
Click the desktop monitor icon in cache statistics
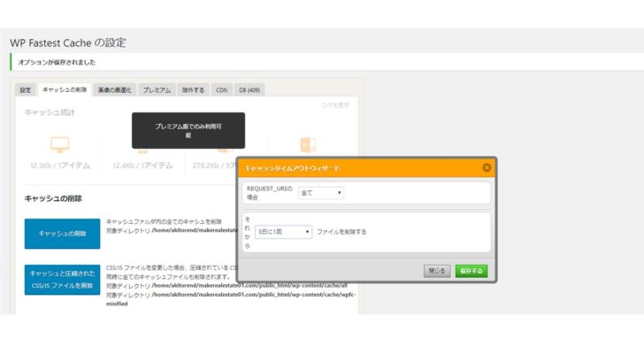pyautogui.click(x=59, y=144)
